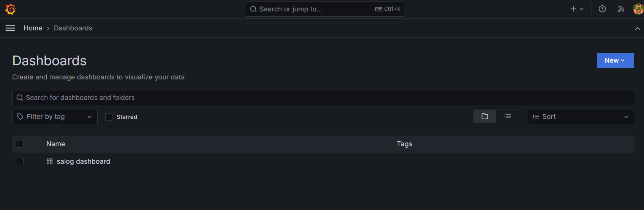Viewport: 644px width, 210px height.
Task: Switch to folder view icon
Action: point(484,117)
